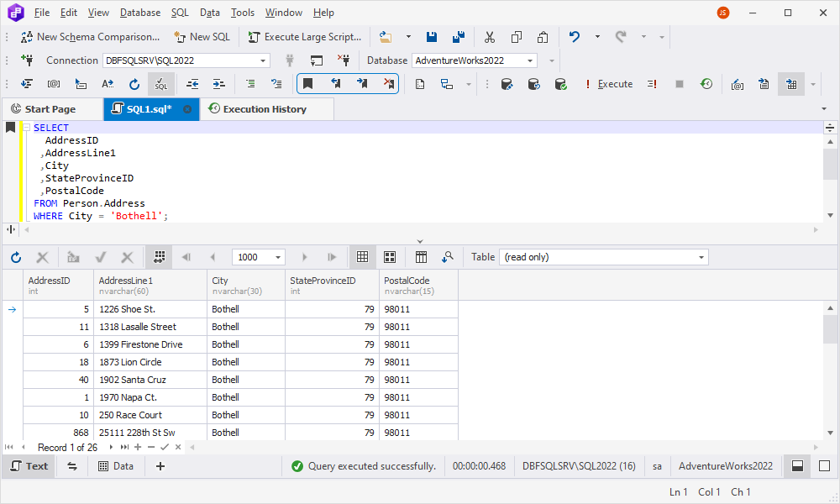Click the column chooser icon in results toolbar

point(421,258)
